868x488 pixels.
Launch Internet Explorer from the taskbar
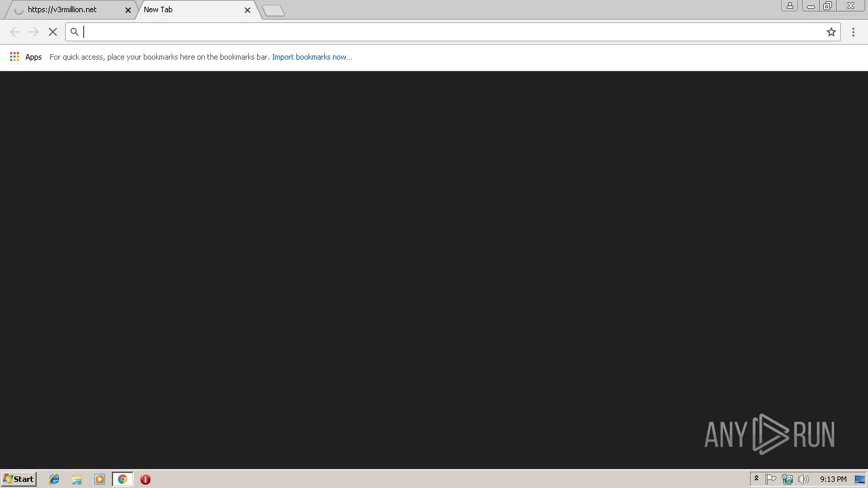[x=54, y=479]
